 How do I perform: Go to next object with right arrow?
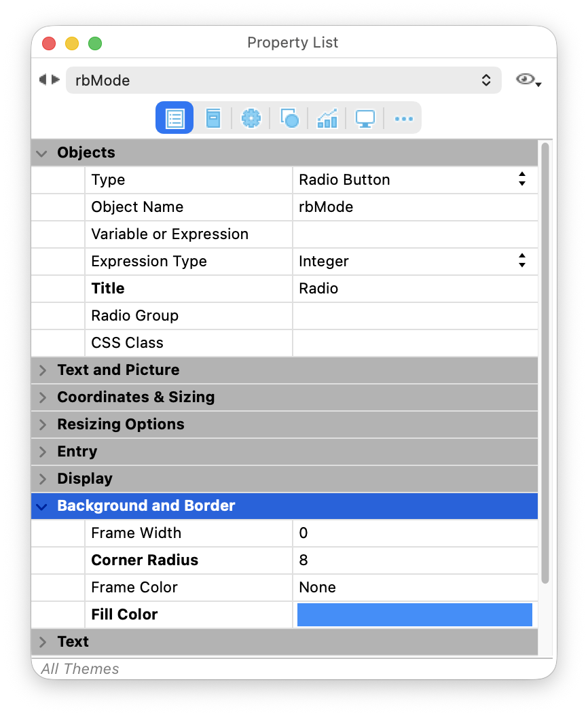(x=56, y=80)
